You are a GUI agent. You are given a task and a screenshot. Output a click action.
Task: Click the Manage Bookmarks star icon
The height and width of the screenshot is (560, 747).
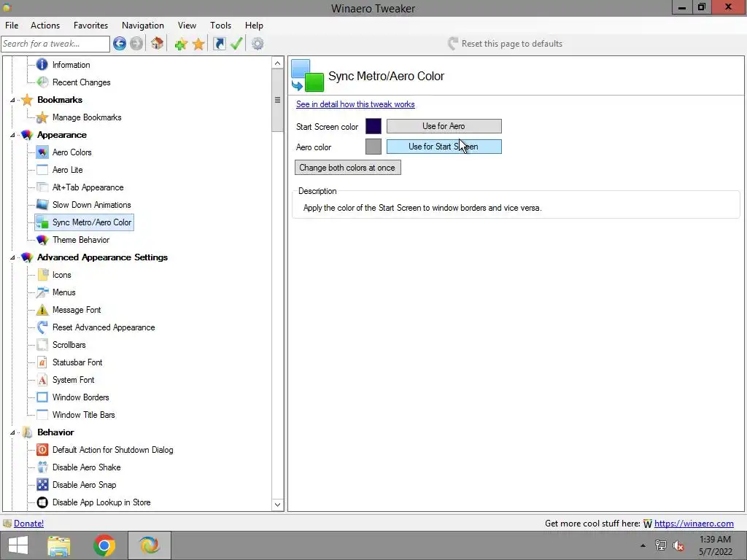coord(42,117)
